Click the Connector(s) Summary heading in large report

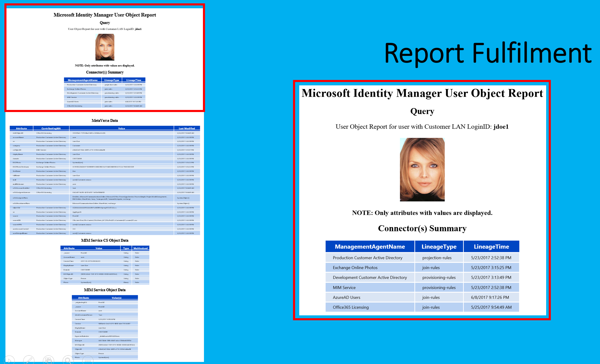[422, 228]
